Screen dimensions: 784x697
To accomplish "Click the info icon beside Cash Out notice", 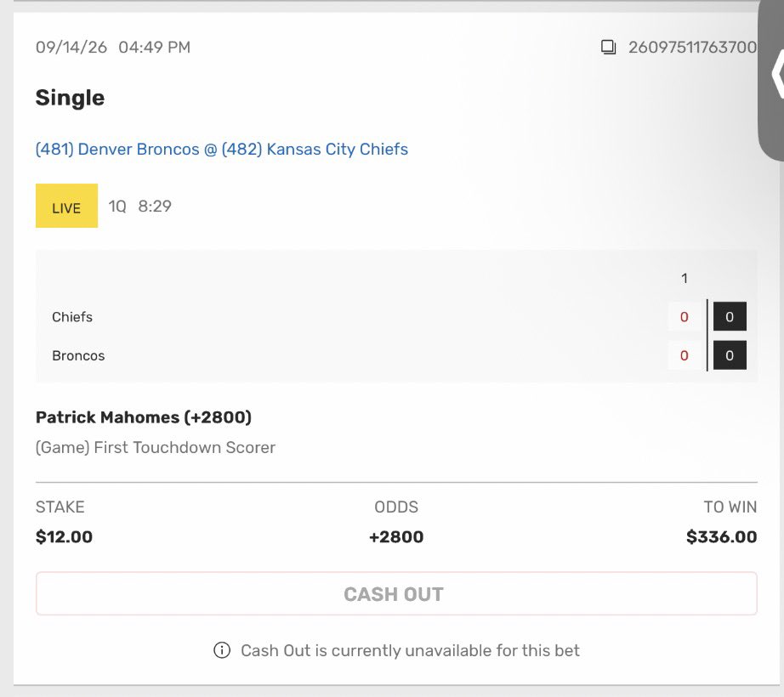I will (222, 650).
